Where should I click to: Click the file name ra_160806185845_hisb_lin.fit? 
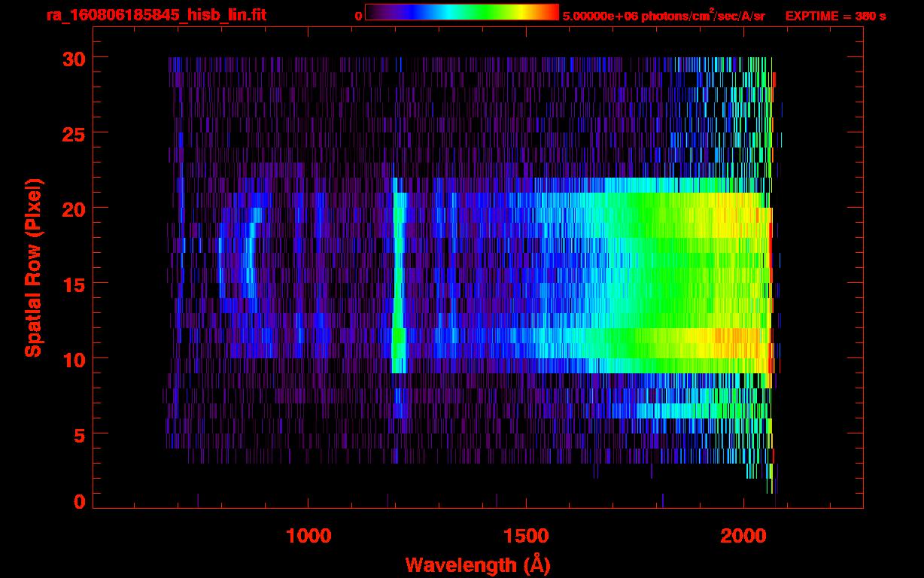(x=156, y=15)
